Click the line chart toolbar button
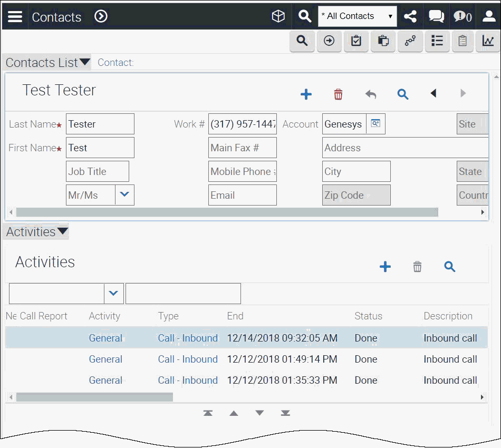This screenshot has height=448, width=501. tap(488, 41)
